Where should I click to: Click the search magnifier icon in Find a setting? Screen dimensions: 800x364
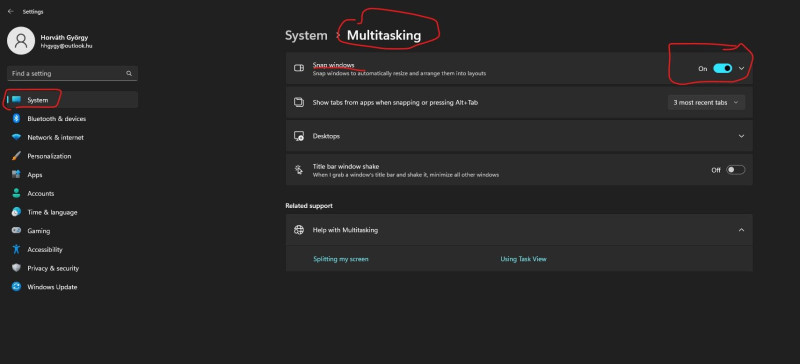point(129,74)
